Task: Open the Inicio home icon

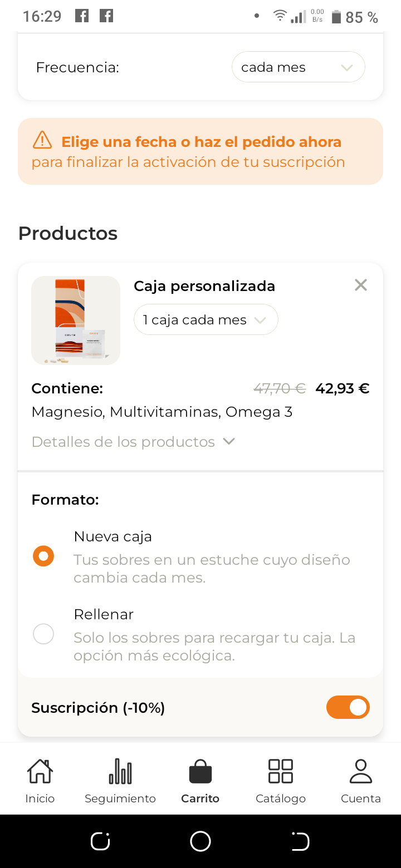Action: click(40, 771)
